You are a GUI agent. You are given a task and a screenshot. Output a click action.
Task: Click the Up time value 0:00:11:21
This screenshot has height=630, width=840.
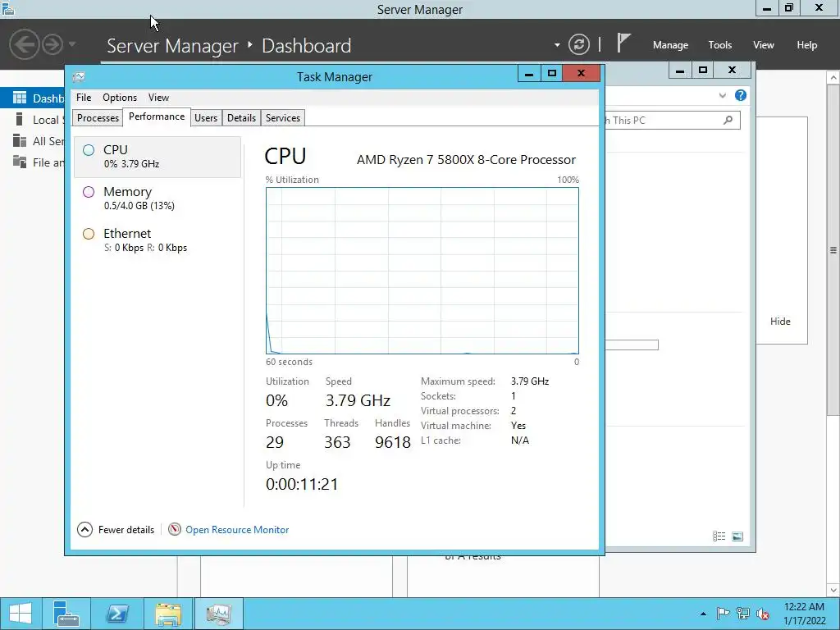click(302, 484)
